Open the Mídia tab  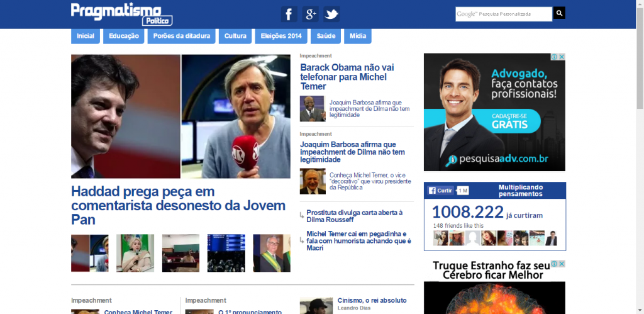coord(358,36)
